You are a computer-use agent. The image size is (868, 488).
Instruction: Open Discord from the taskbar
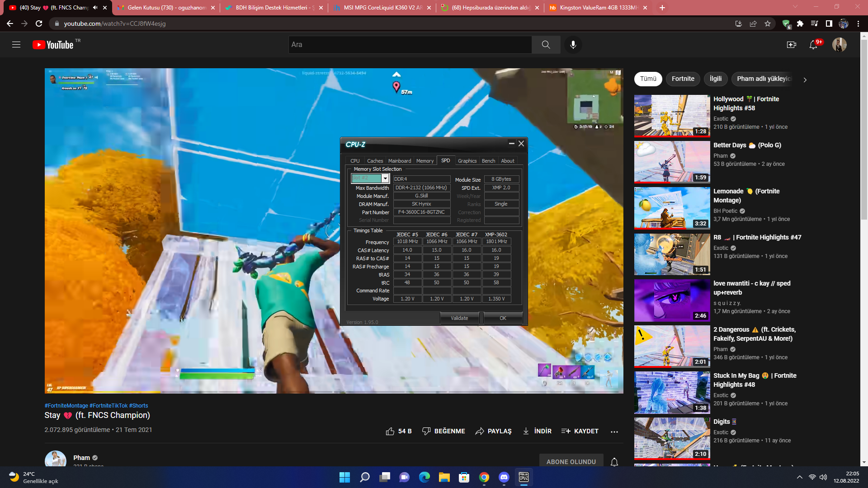point(504,477)
